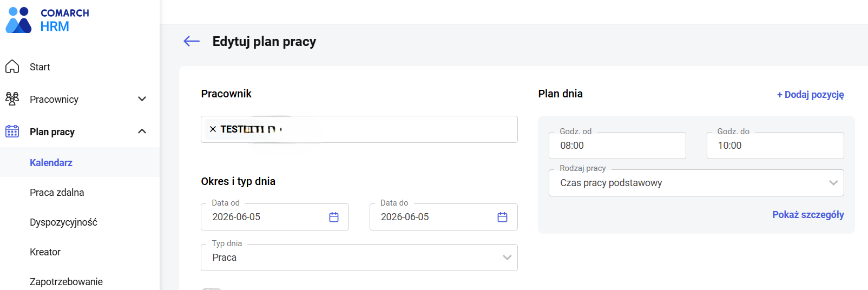
Task: Open the Comarch HRM logo
Action: coord(48,20)
